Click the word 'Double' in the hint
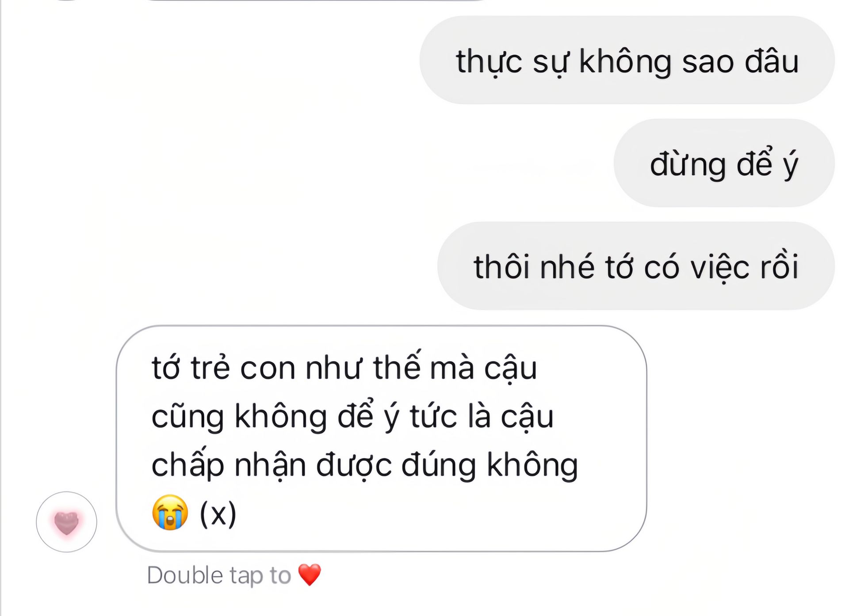 tap(185, 575)
